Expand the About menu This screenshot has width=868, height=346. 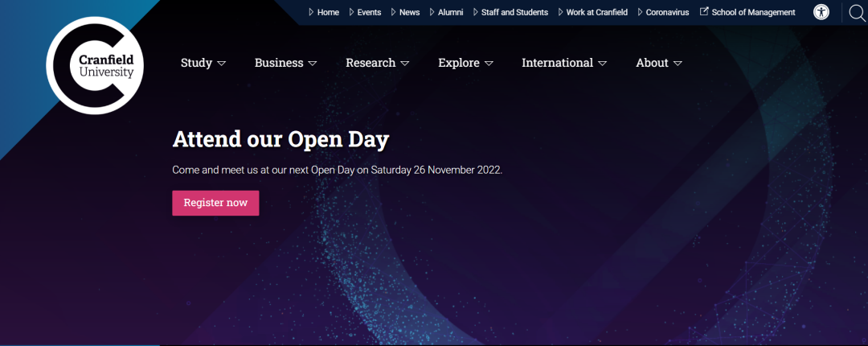coord(659,64)
